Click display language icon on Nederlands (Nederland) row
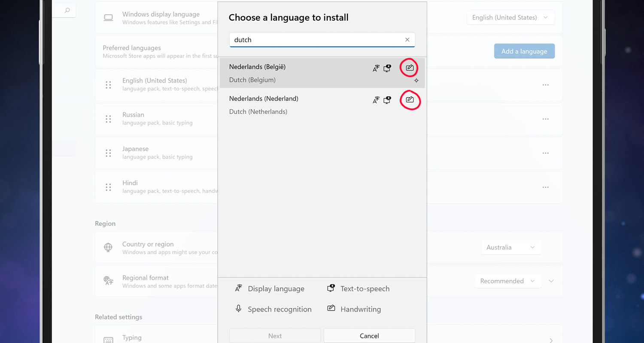This screenshot has width=644, height=343. (376, 100)
